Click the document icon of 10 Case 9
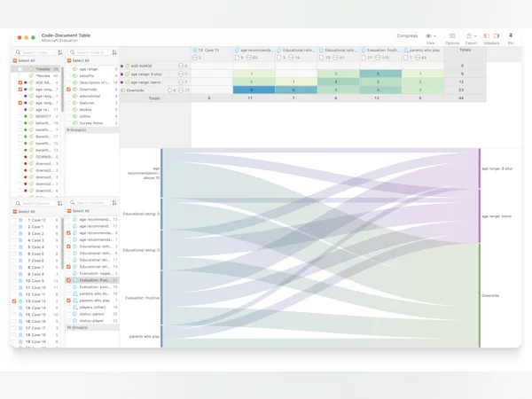 point(20,280)
